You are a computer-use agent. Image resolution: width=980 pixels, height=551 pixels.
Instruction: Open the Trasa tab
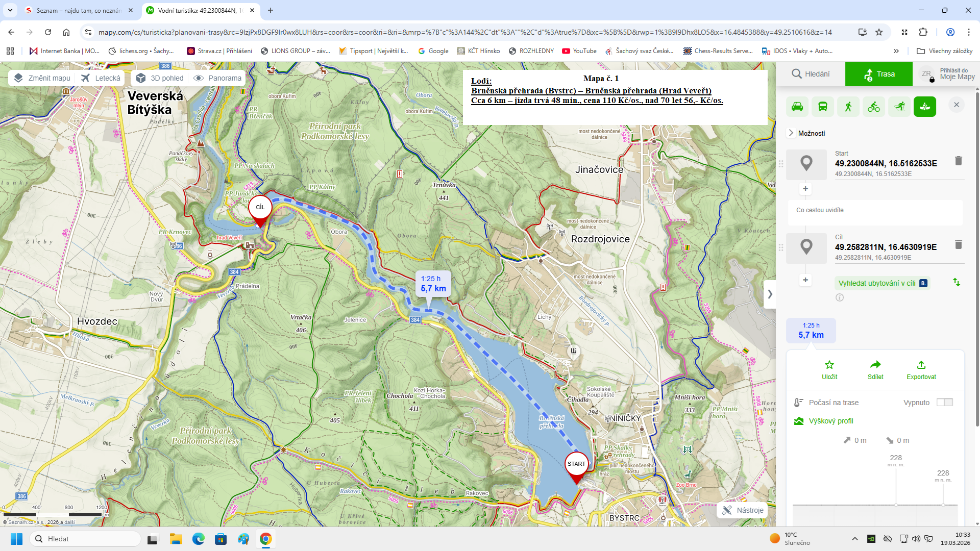point(879,74)
